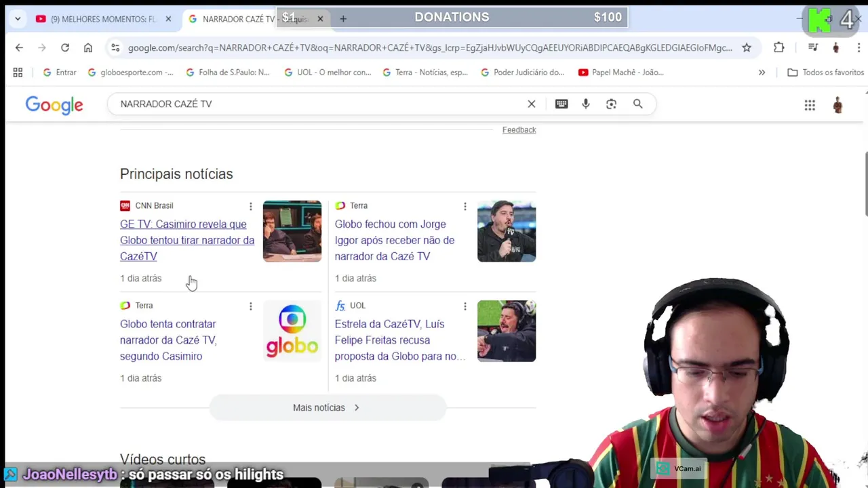Viewport: 868px width, 488px height.
Task: Clear the search box with X
Action: point(532,104)
